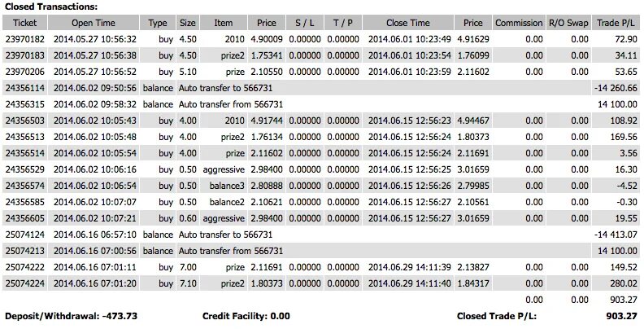
Task: Click the Trade P/L column header
Action: click(616, 23)
